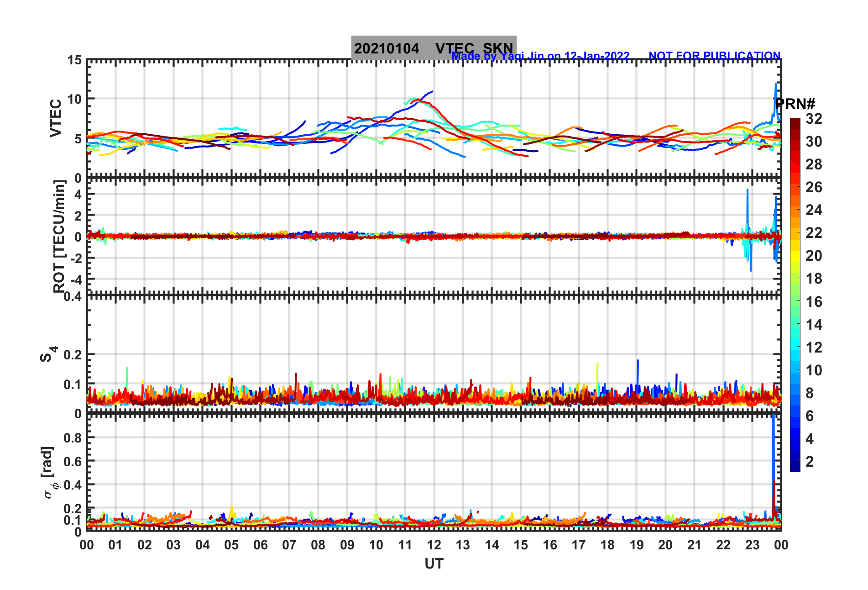Click the blue VTEC peak near 12 UT

pos(431,92)
